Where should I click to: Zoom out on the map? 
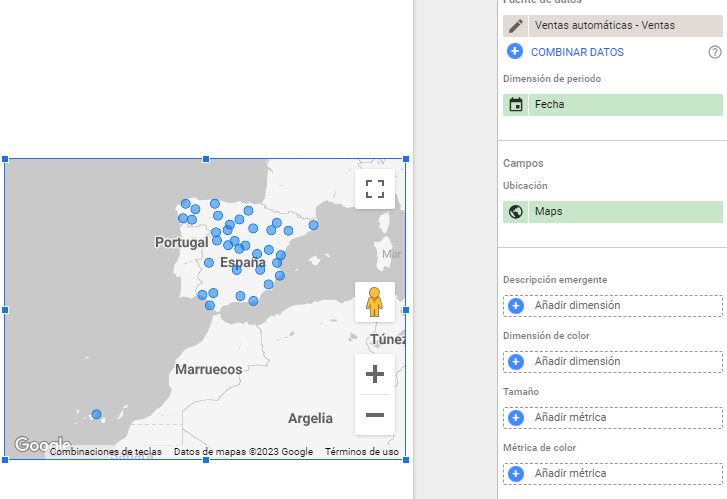375,415
